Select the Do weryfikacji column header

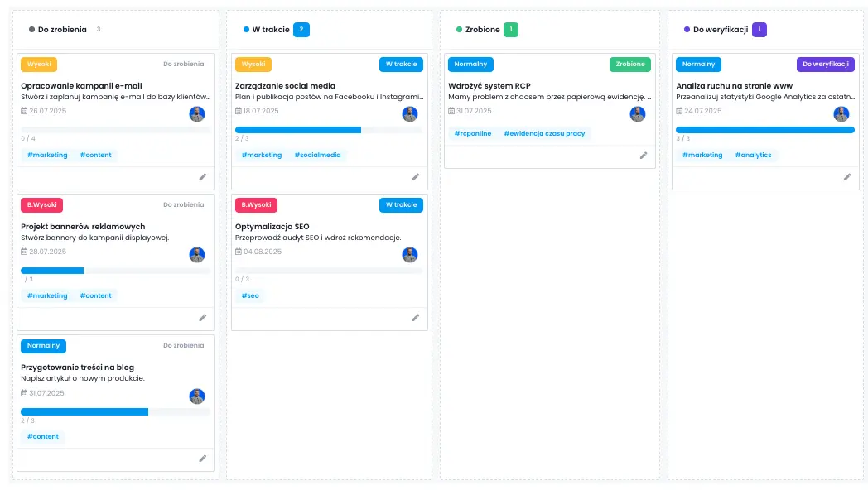click(720, 30)
